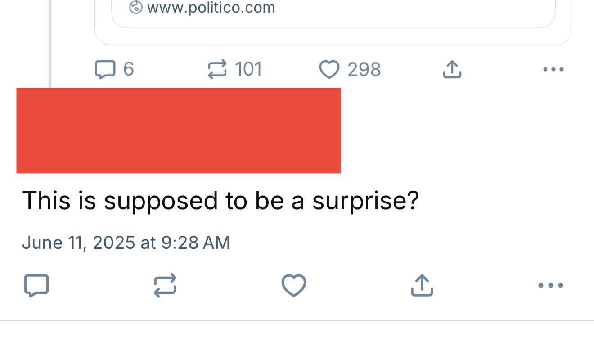Image resolution: width=594 pixels, height=364 pixels.
Task: Open the www.politico.com link
Action: coord(211,8)
